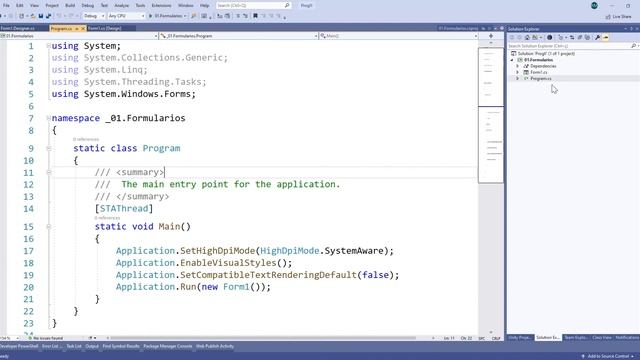Open the Build menu
The image size is (640, 360).
coord(70,5)
